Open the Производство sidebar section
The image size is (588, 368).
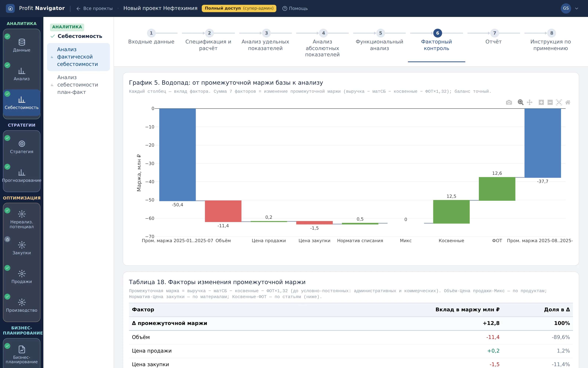click(22, 305)
